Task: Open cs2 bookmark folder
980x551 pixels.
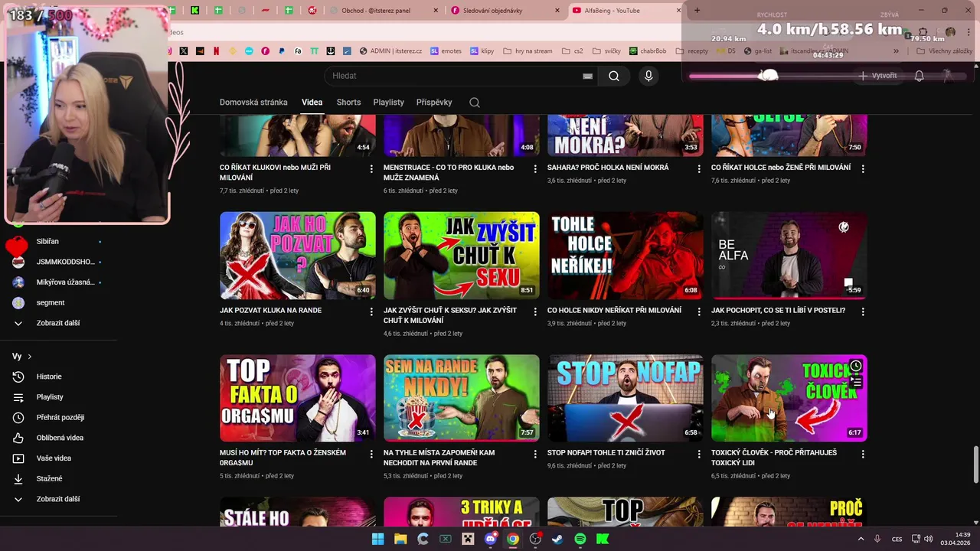Action: 573,51
